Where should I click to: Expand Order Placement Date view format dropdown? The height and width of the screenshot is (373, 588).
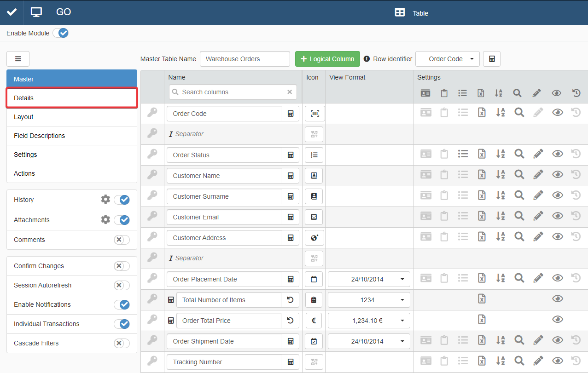368,279
